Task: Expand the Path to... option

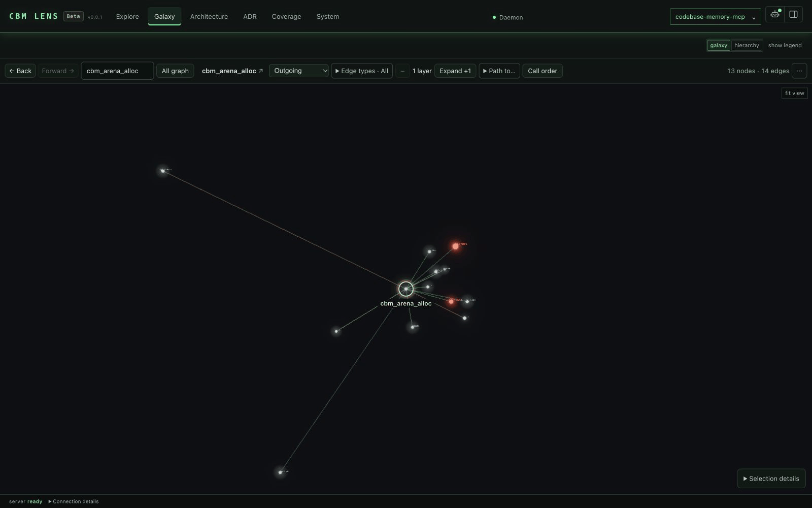Action: 499,71
